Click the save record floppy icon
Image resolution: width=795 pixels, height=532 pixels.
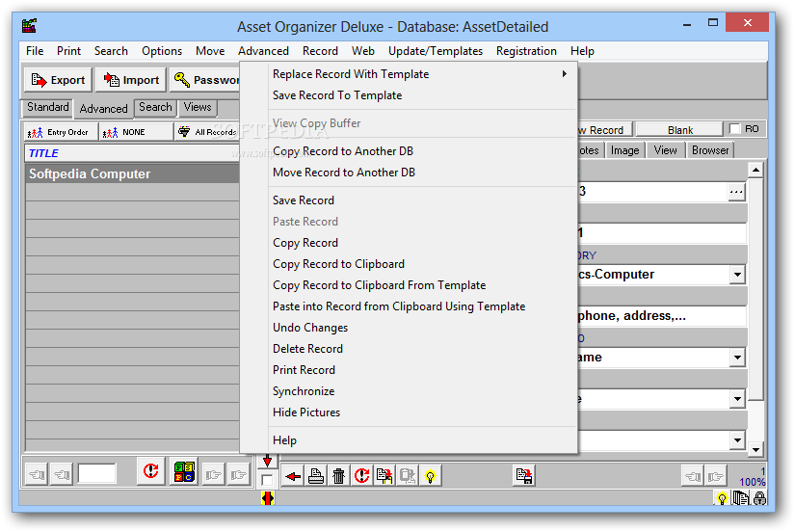[x=524, y=476]
